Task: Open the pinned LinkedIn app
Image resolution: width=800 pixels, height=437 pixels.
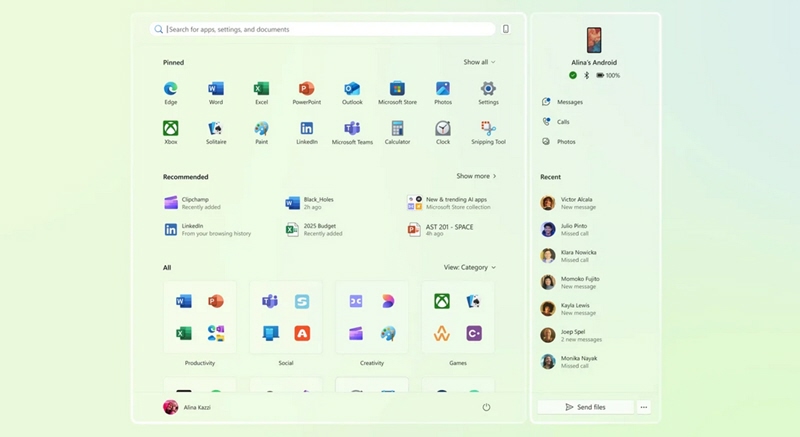Action: click(x=307, y=133)
